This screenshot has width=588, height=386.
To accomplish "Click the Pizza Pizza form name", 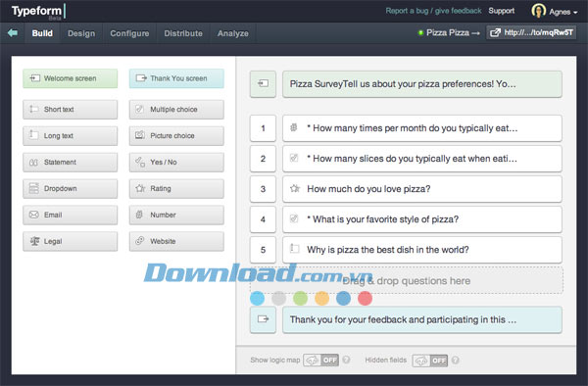I will pos(448,33).
